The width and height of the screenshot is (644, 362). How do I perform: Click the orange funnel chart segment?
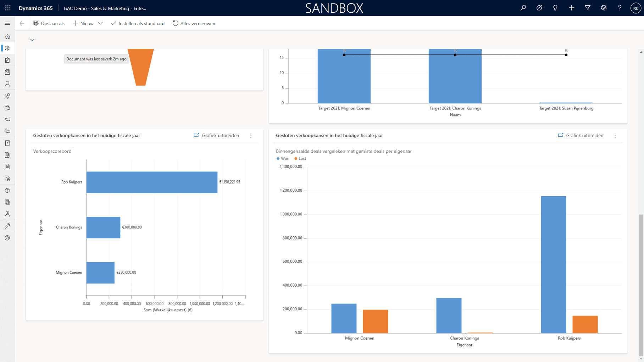141,67
